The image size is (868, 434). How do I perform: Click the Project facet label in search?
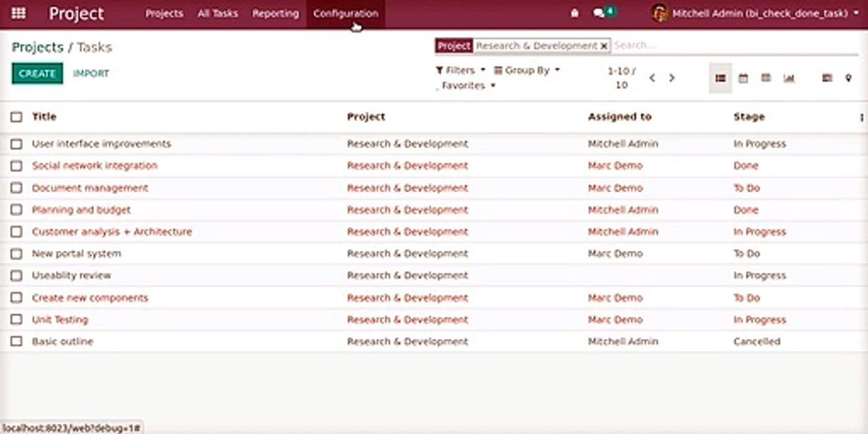coord(454,46)
